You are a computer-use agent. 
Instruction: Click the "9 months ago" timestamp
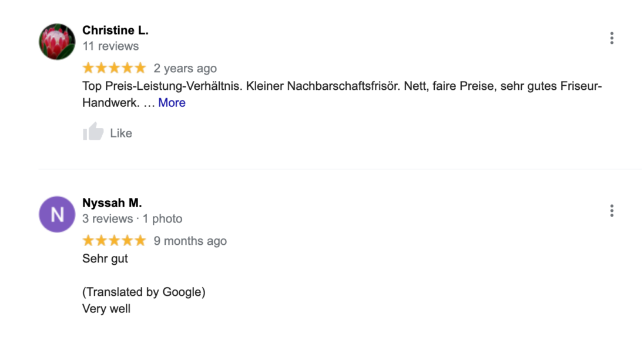[190, 241]
